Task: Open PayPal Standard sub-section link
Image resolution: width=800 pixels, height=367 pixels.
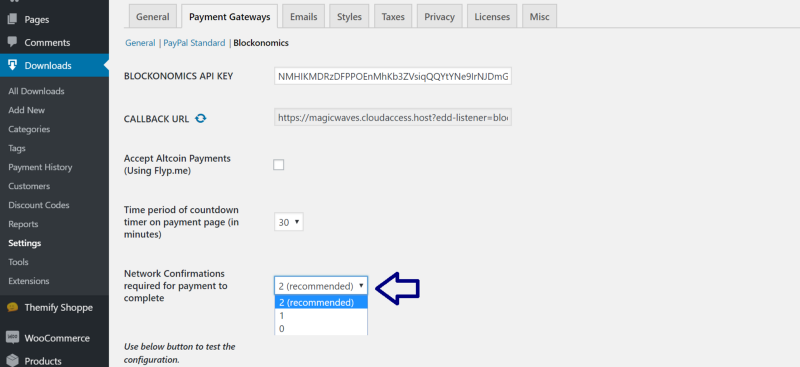Action: pos(194,43)
